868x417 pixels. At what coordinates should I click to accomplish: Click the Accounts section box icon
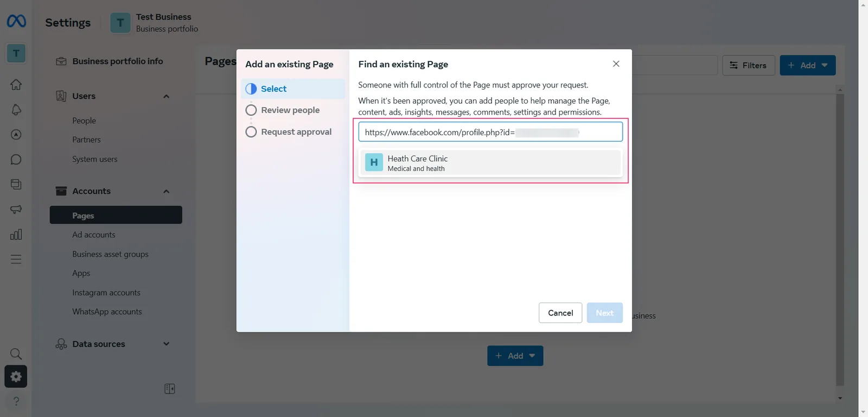click(x=61, y=191)
